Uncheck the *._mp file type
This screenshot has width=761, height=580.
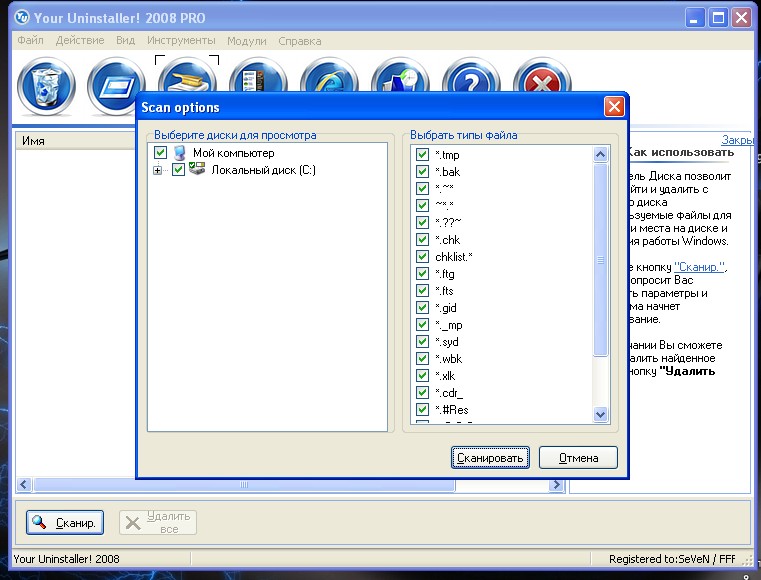tap(422, 324)
